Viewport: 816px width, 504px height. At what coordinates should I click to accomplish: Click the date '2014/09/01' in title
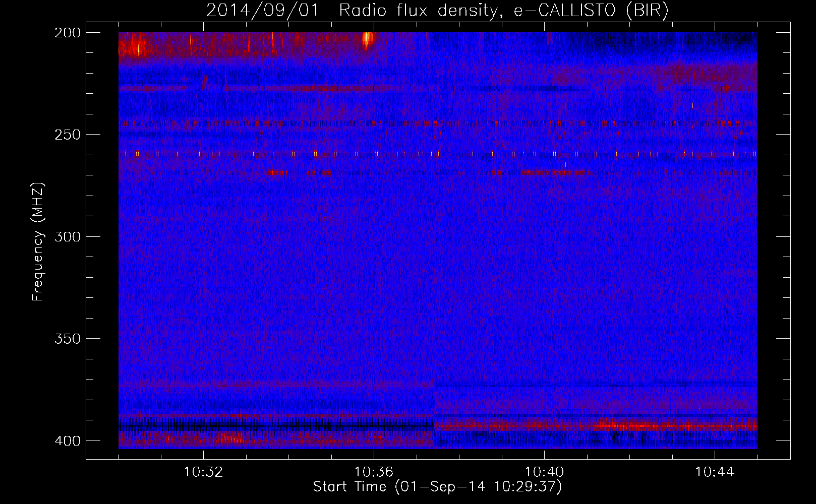click(263, 10)
